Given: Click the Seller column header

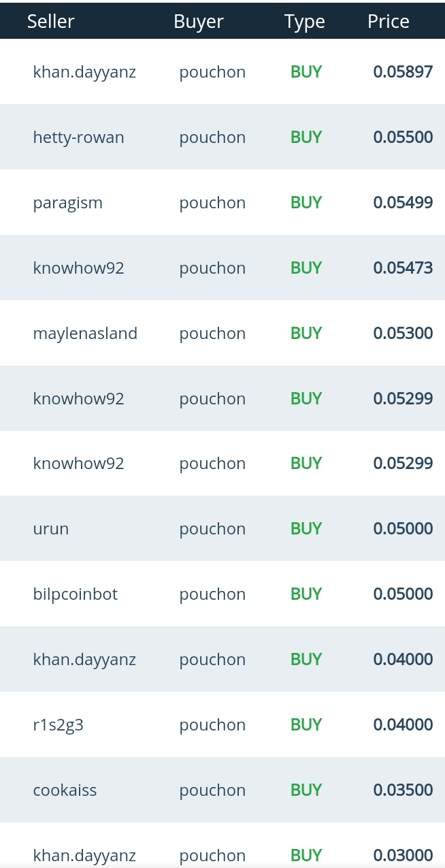Looking at the screenshot, I should tap(50, 21).
